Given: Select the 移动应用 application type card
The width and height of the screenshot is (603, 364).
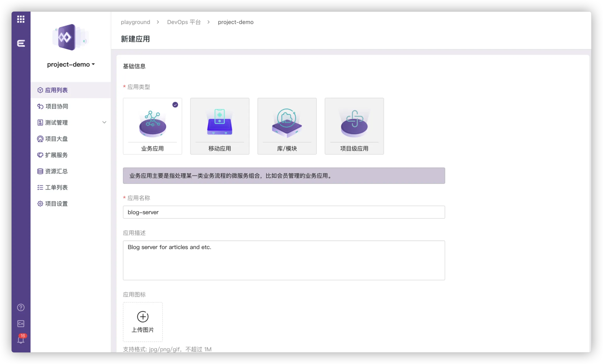Looking at the screenshot, I should pos(220,126).
